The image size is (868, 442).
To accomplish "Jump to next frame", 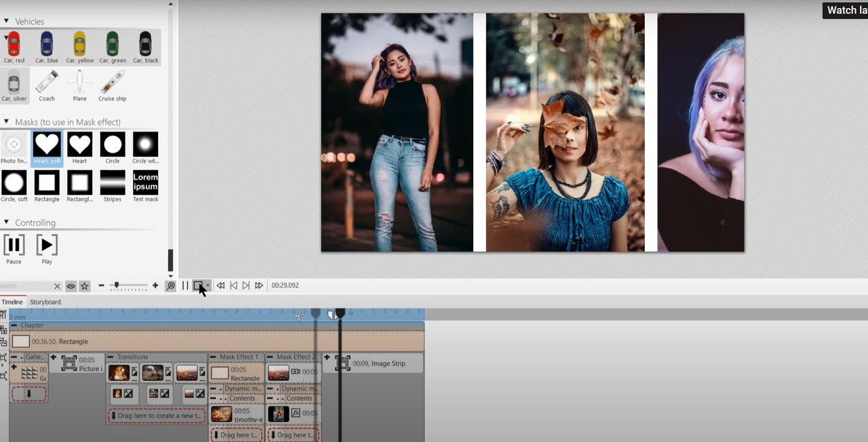I will click(x=246, y=286).
